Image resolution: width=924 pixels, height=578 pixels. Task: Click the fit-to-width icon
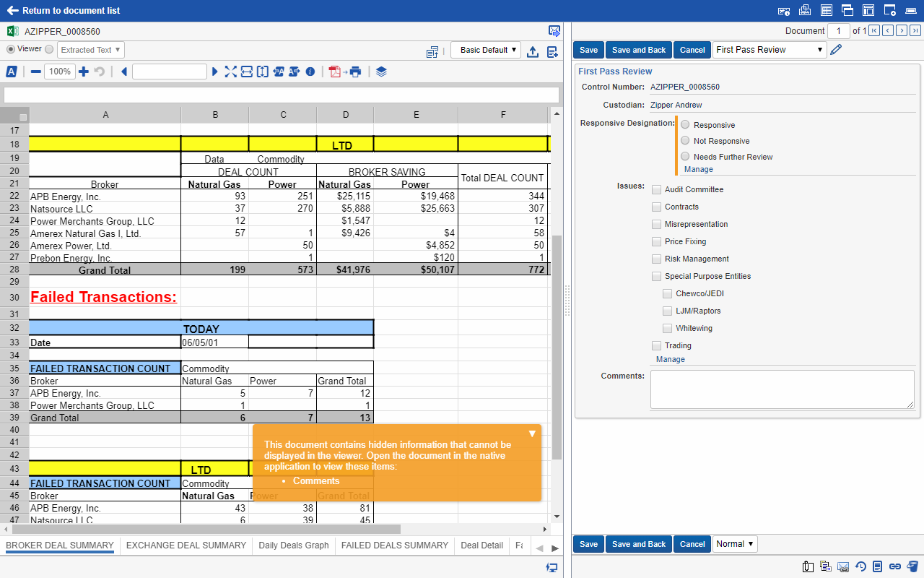click(246, 72)
